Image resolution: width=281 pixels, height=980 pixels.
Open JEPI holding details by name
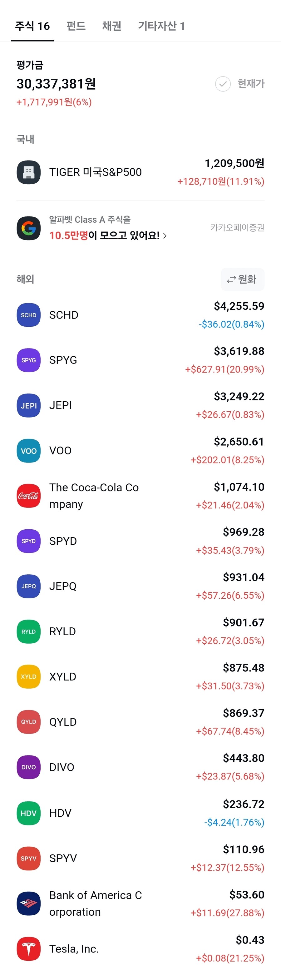pos(61,406)
